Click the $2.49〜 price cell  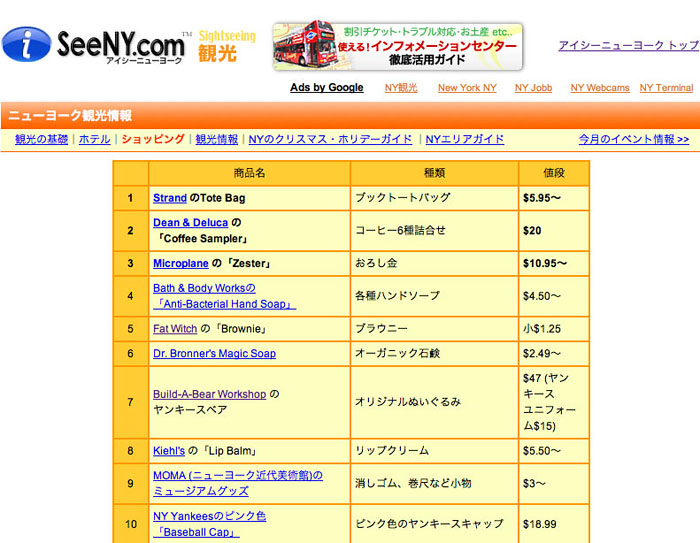(554, 353)
